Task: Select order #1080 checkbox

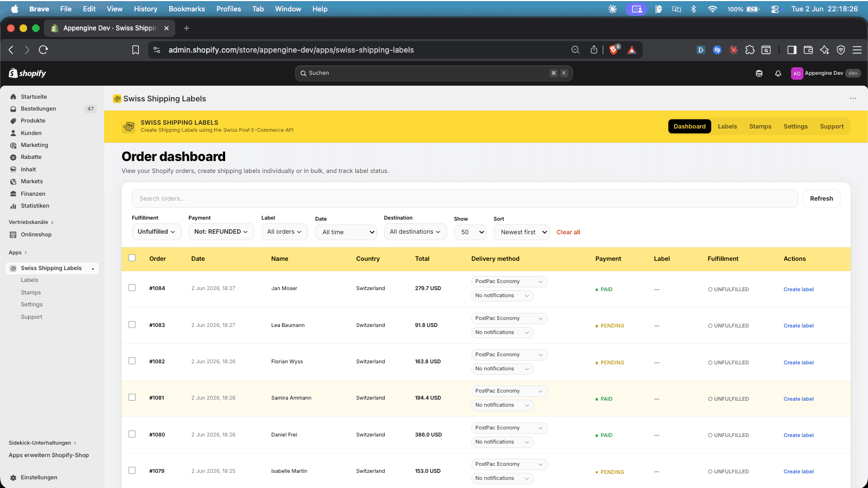Action: (132, 434)
